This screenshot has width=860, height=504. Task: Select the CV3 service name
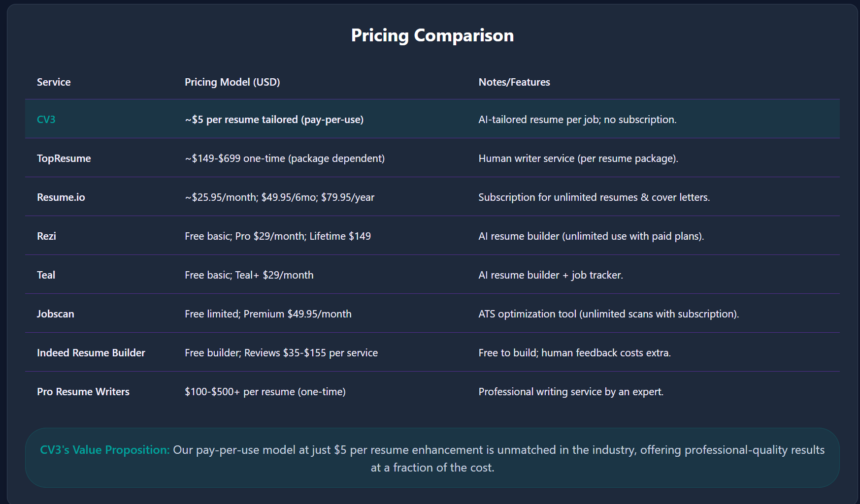pyautogui.click(x=46, y=120)
